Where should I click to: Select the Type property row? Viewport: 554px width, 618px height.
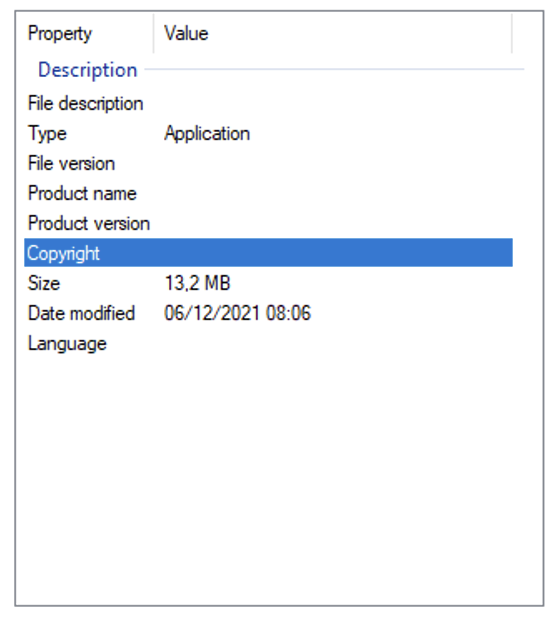(x=268, y=134)
